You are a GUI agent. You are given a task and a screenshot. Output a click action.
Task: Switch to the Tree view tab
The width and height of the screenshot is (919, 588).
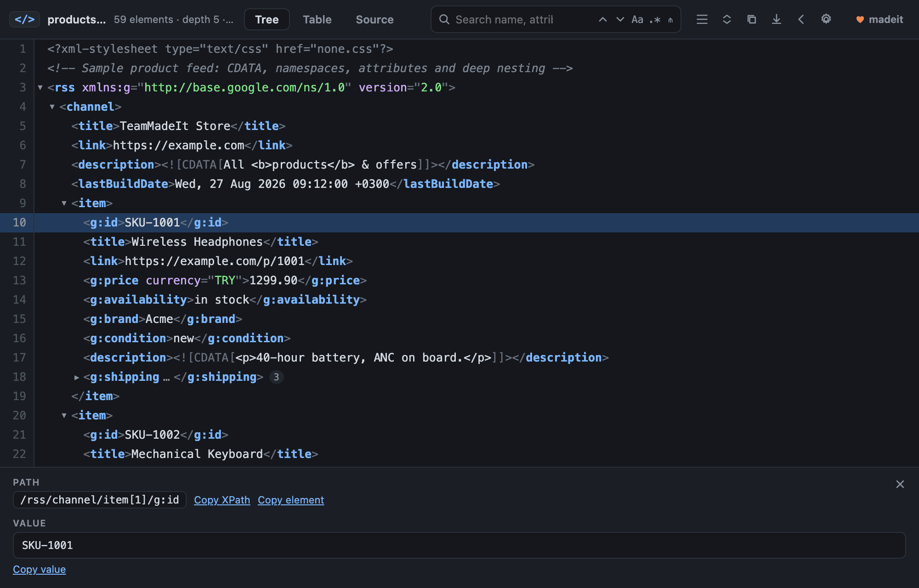tap(267, 19)
